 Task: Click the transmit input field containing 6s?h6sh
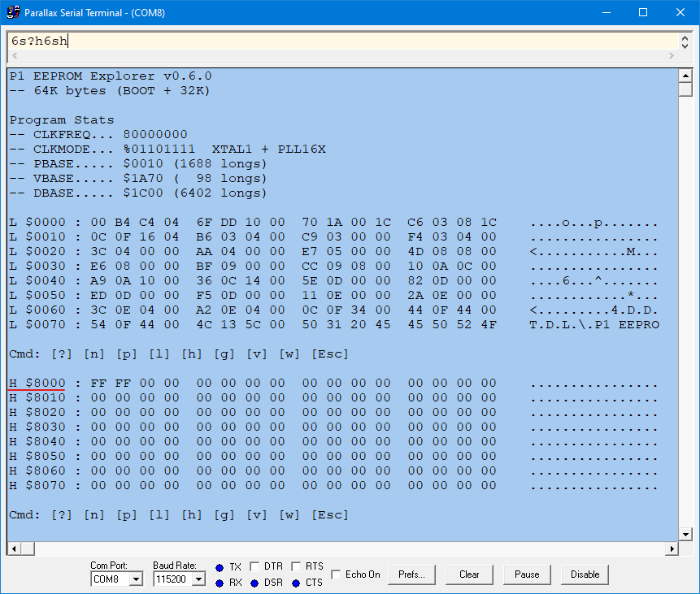341,41
